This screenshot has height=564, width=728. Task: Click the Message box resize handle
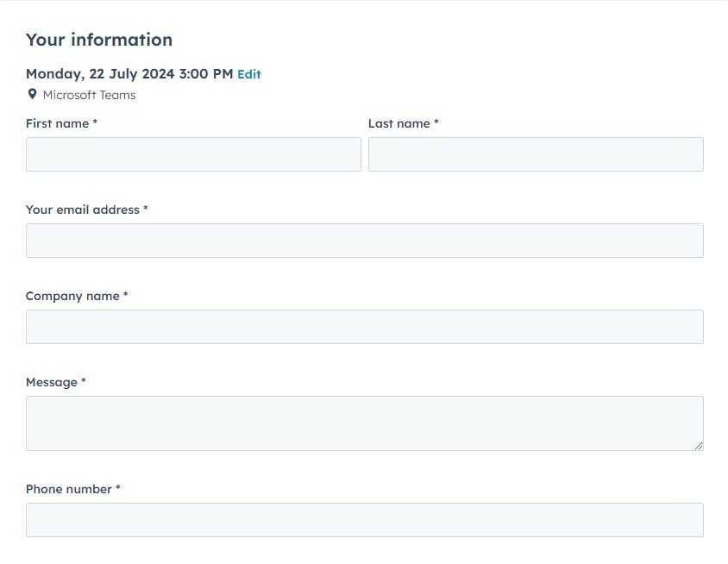(699, 446)
